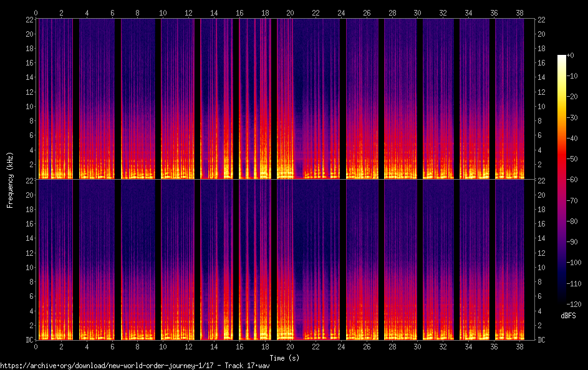The image size is (588, 370).
Task: Click the "Frequency (kHz)" axis label
Action: (x=10, y=180)
